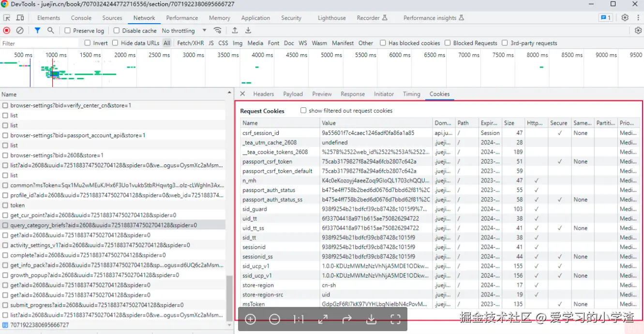The height and width of the screenshot is (334, 644).
Task: Click the record network log button
Action: pyautogui.click(x=7, y=30)
